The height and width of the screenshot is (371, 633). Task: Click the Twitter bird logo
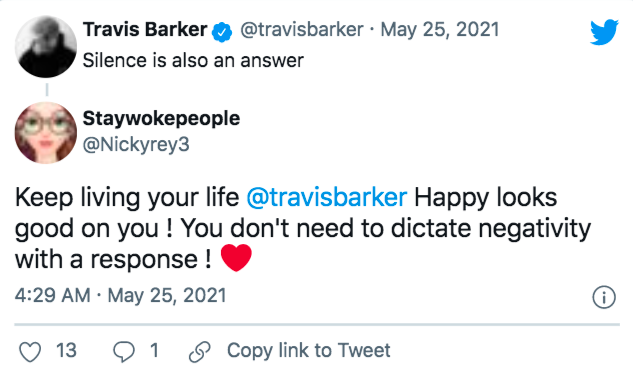point(604,31)
